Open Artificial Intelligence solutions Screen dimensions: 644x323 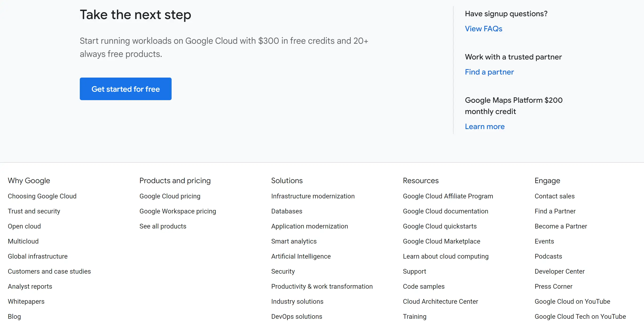[301, 256]
